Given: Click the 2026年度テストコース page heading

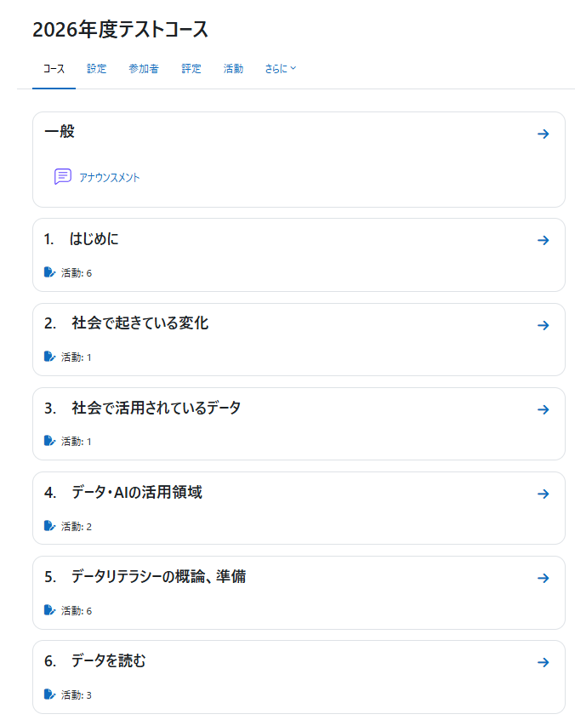Looking at the screenshot, I should coord(120,29).
